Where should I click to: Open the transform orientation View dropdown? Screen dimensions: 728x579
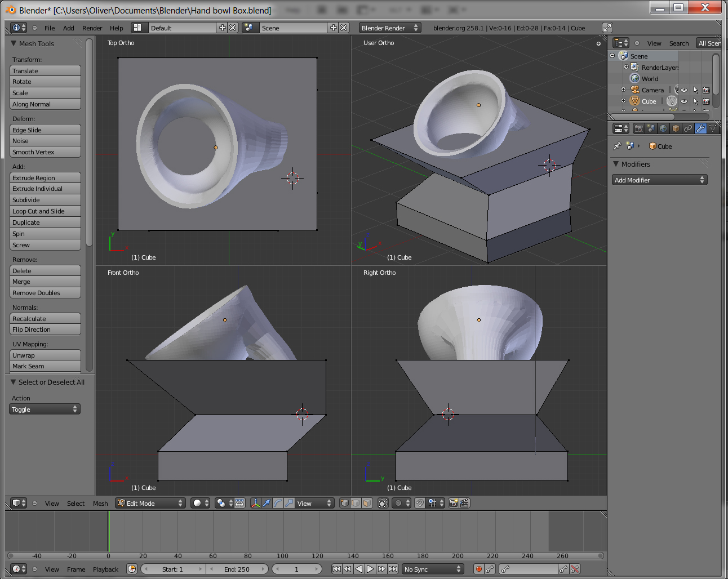point(314,503)
